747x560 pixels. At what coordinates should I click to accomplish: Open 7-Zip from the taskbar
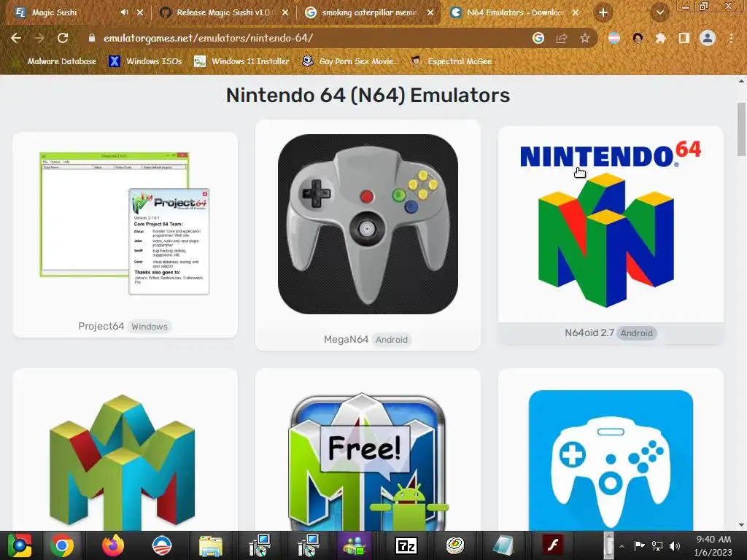406,545
